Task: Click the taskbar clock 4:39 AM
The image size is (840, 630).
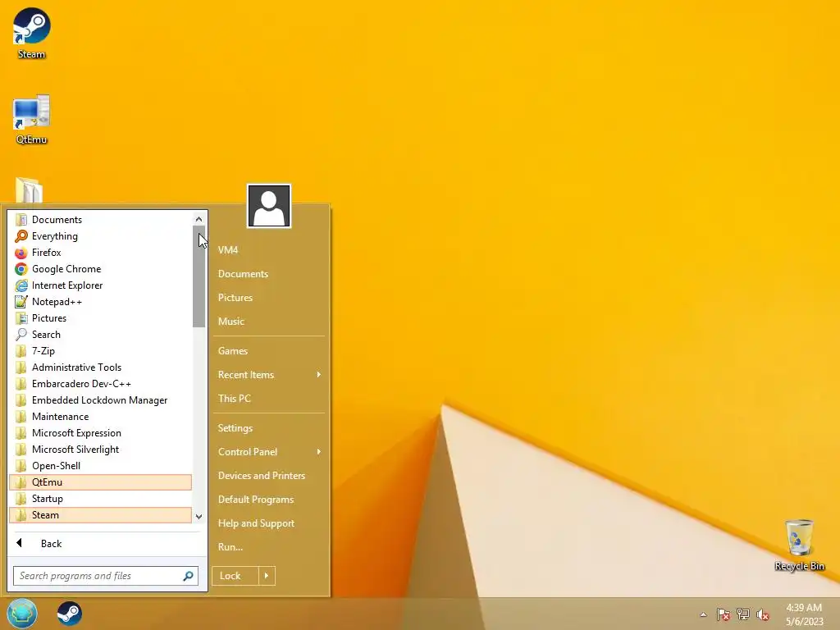Action: pos(804,608)
